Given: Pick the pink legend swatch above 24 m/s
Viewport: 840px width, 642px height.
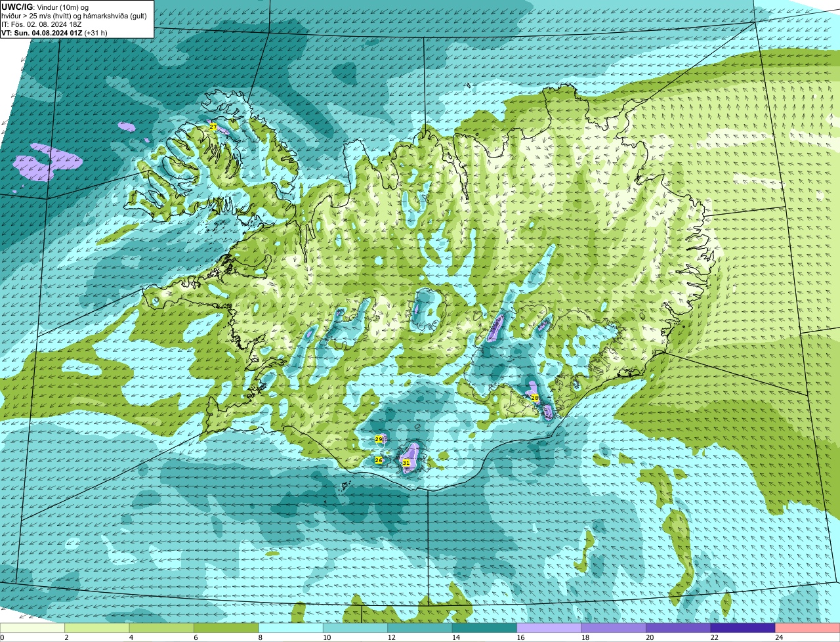Looking at the screenshot, I should 808,628.
